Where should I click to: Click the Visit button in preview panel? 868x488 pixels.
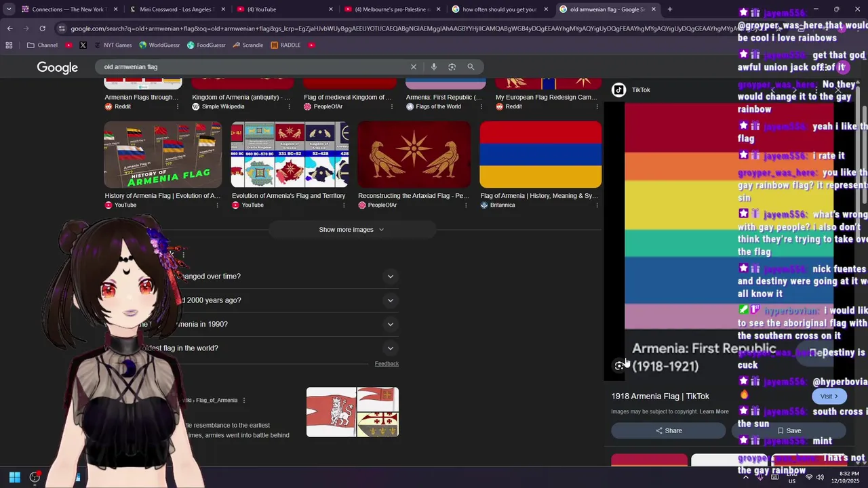click(829, 396)
